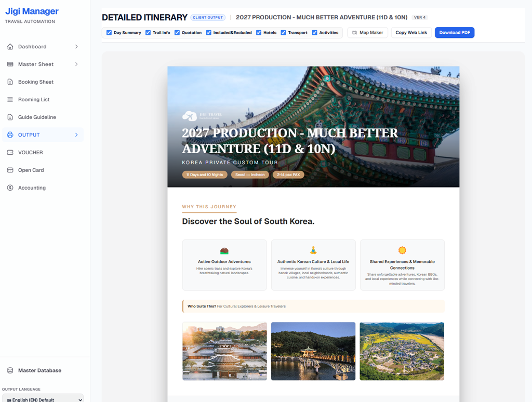Navigate to Accounting section
The image size is (532, 402).
pyautogui.click(x=43, y=187)
